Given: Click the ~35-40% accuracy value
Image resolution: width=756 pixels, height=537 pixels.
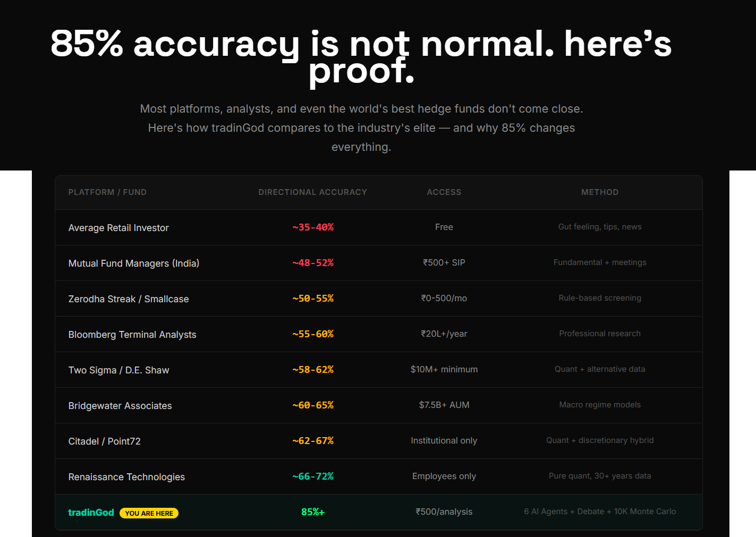Looking at the screenshot, I should pos(312,227).
